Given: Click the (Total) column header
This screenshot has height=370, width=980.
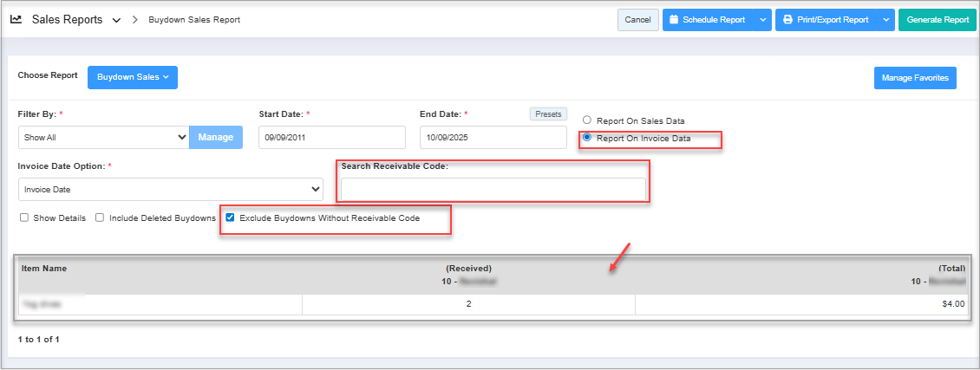Looking at the screenshot, I should (952, 269).
